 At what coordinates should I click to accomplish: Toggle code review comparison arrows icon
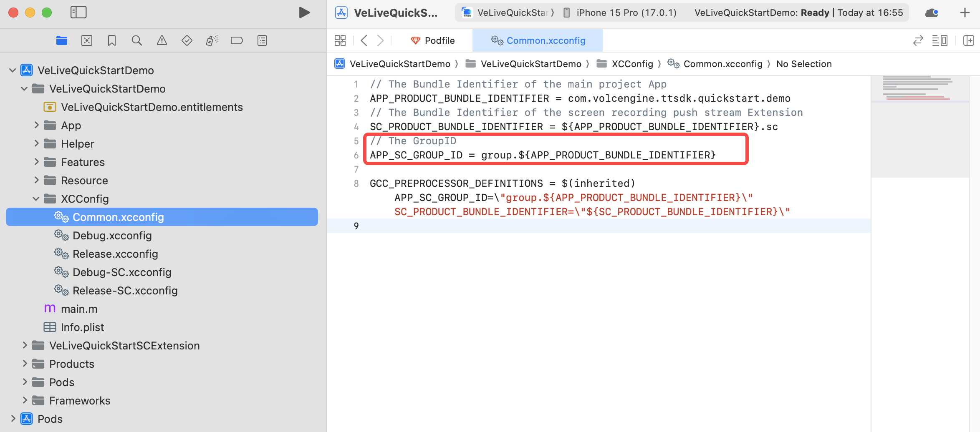pyautogui.click(x=918, y=40)
